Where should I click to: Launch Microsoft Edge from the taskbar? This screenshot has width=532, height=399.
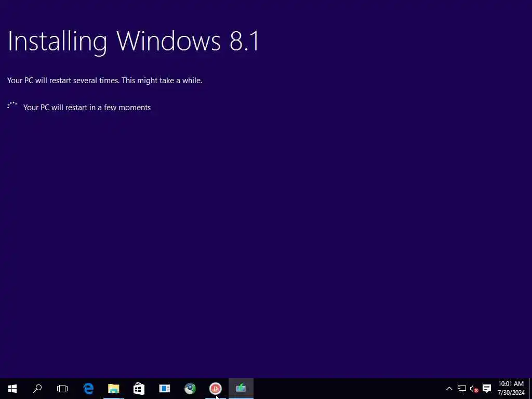(88, 389)
